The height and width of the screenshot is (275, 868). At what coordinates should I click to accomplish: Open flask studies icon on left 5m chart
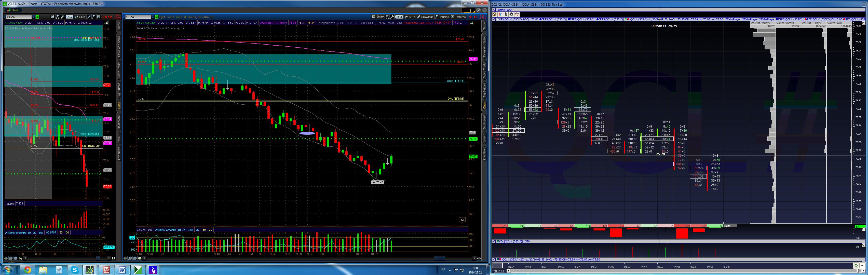coord(94,17)
